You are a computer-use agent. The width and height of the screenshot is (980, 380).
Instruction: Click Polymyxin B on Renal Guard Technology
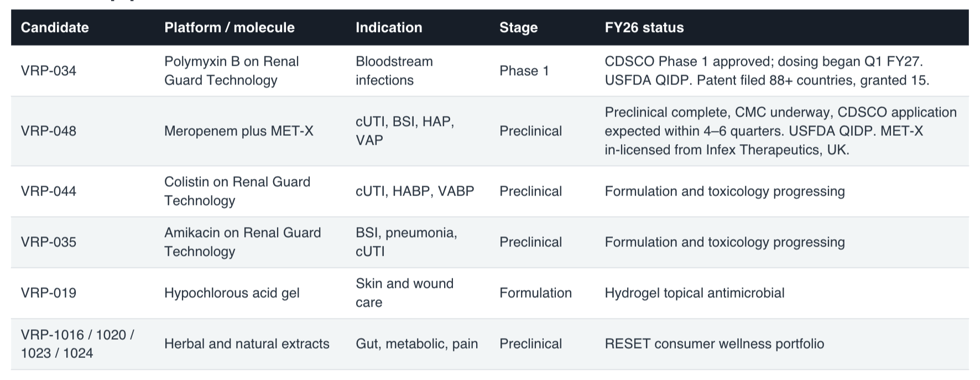pos(232,71)
